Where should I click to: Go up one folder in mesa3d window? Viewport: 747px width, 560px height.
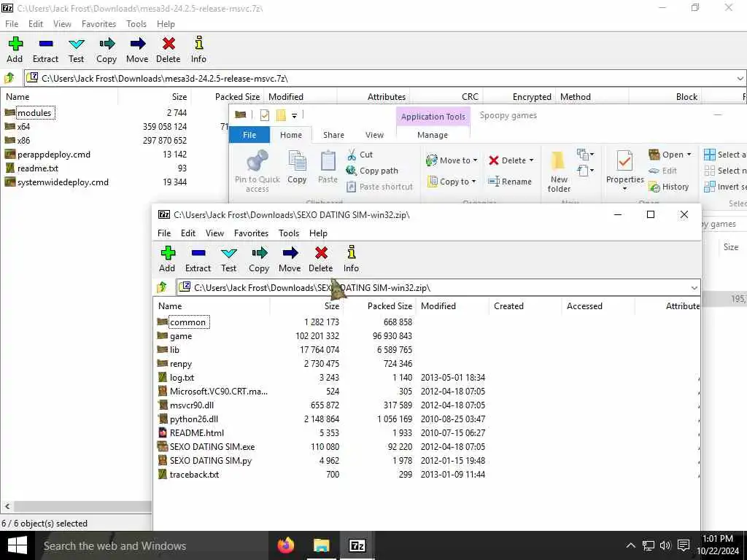click(x=9, y=78)
